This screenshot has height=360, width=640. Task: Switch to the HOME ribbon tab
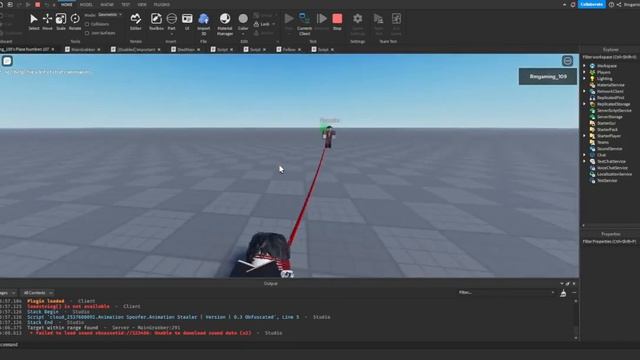pyautogui.click(x=67, y=4)
